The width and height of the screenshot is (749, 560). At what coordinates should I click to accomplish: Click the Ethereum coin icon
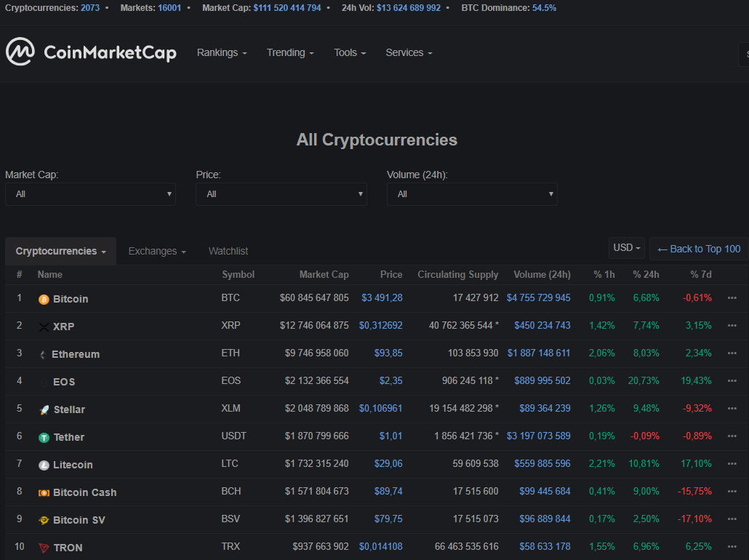point(43,354)
